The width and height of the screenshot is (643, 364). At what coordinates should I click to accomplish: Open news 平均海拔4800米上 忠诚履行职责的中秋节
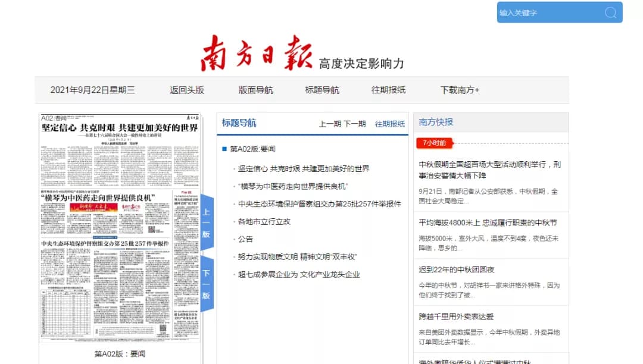(488, 222)
